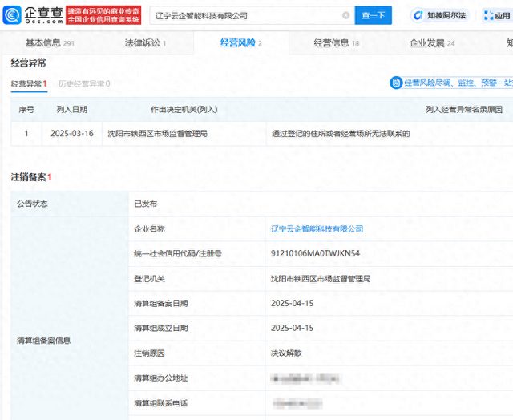Click the 作出决定机关(列入) column header
This screenshot has height=420, width=513.
point(184,109)
